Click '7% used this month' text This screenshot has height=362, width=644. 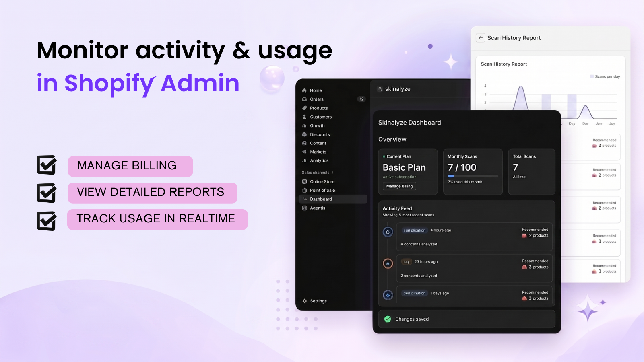click(x=465, y=182)
